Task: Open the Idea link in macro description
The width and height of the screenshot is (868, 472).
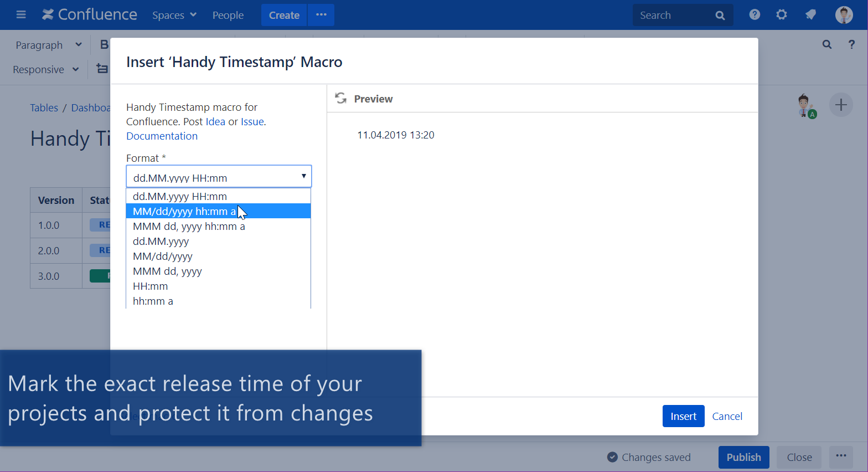Action: [x=215, y=122]
